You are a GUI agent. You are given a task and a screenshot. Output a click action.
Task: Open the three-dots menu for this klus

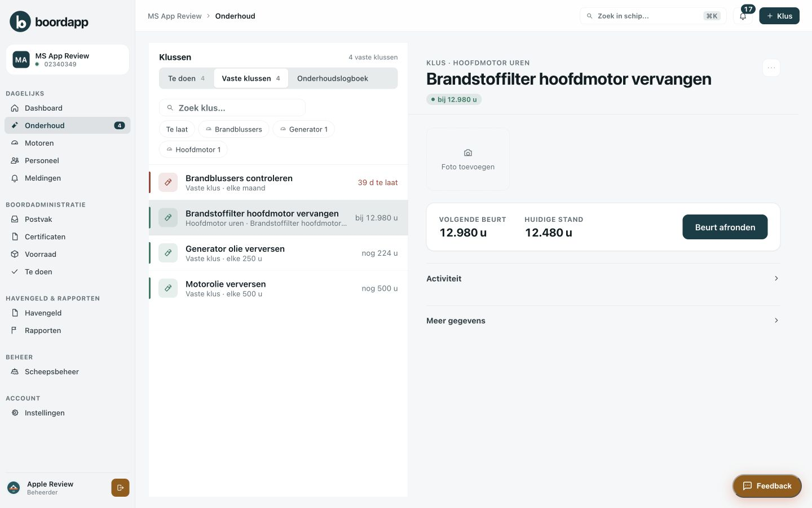click(x=771, y=68)
